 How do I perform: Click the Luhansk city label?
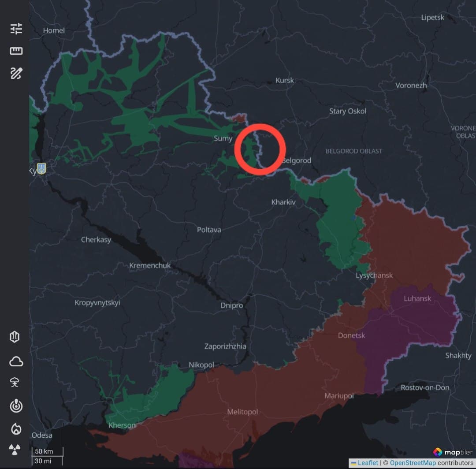coord(417,298)
